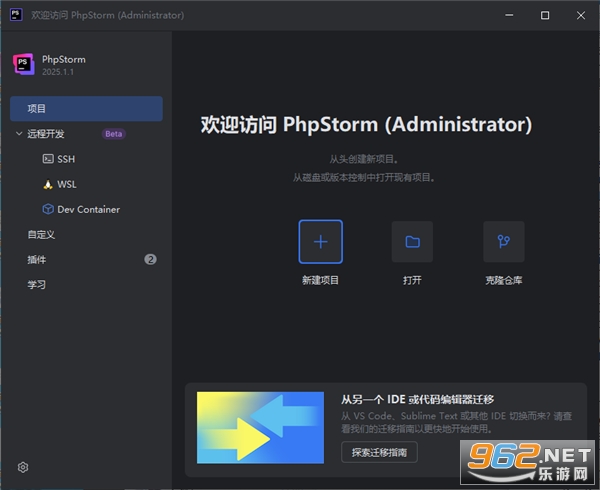Click the WSL penguin icon
The width and height of the screenshot is (600, 490).
click(x=48, y=184)
